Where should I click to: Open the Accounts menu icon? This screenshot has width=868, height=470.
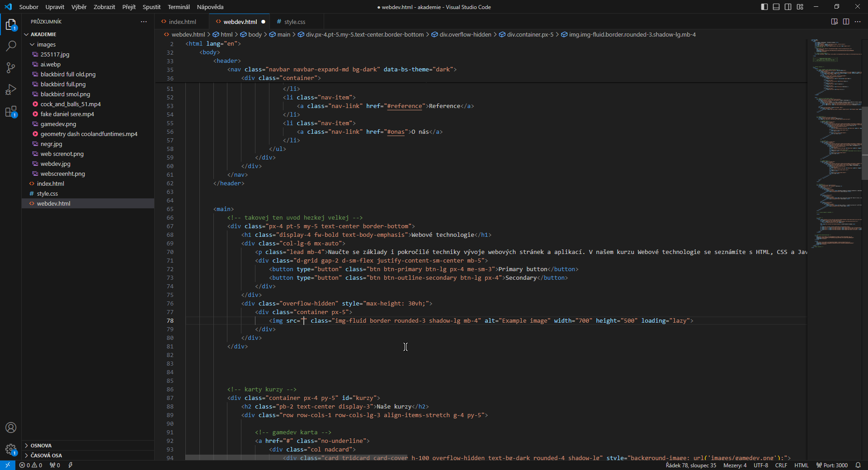tap(11, 428)
